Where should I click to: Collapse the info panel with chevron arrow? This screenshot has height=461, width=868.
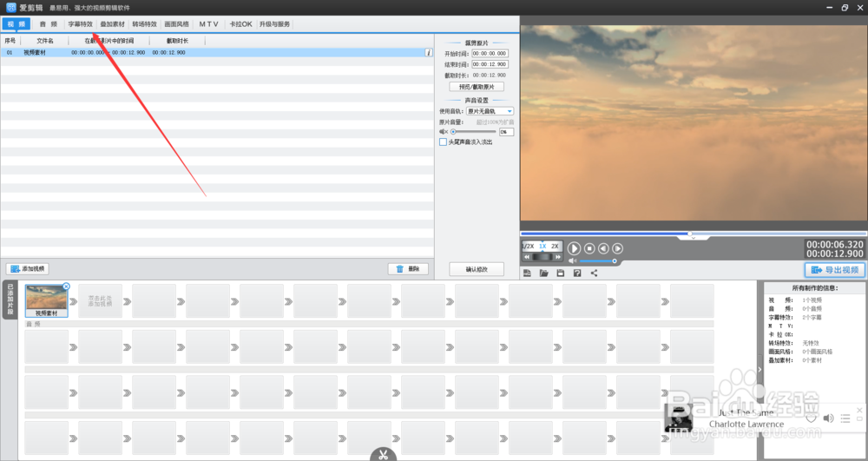coord(759,369)
